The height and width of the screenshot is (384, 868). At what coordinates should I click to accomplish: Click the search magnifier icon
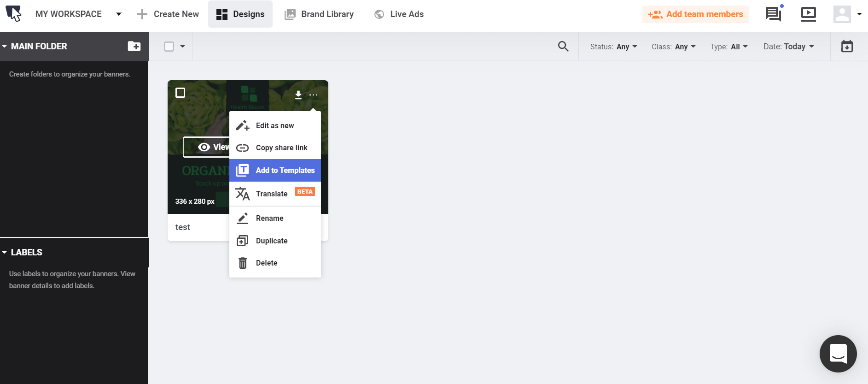tap(563, 46)
